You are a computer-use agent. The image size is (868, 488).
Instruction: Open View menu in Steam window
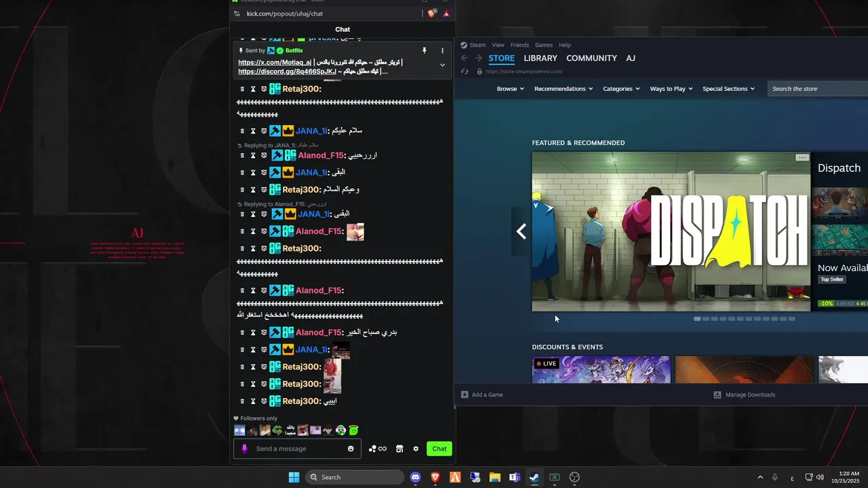coord(498,45)
